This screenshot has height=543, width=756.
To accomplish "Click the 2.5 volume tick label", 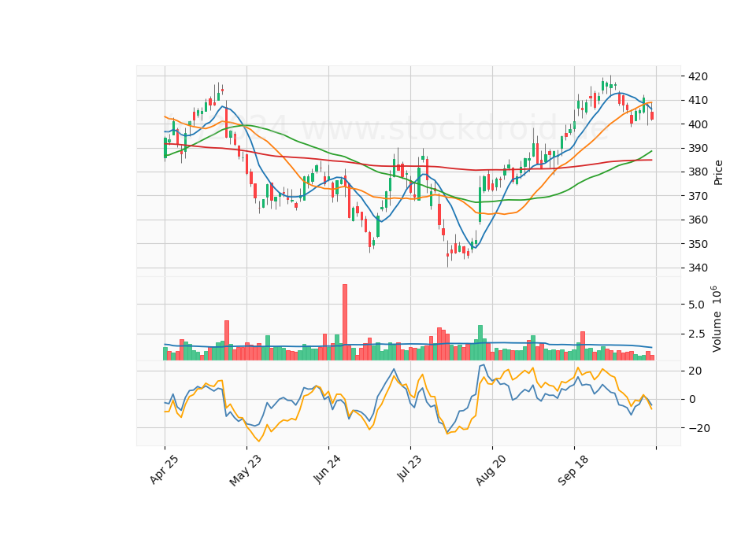I will [x=696, y=334].
